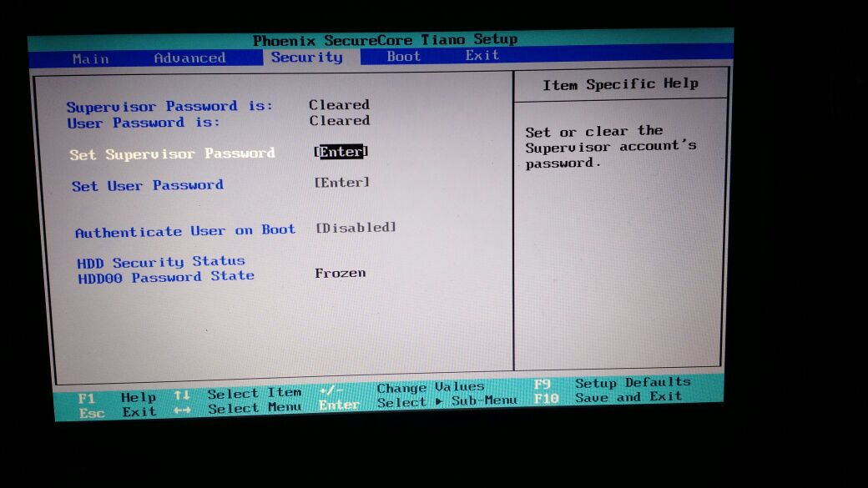Click the Esc Exit key hint
Image resolution: width=868 pixels, height=488 pixels.
tap(118, 413)
